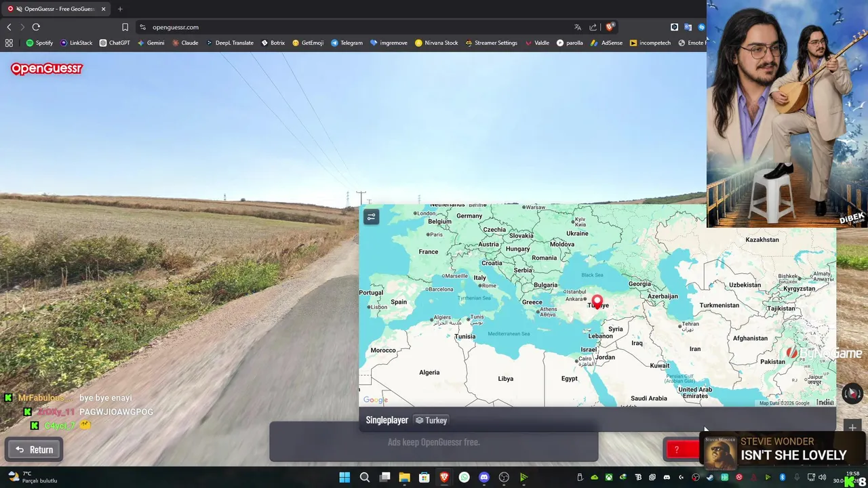
Task: Open the DeepL Translate bookmark
Action: (230, 43)
